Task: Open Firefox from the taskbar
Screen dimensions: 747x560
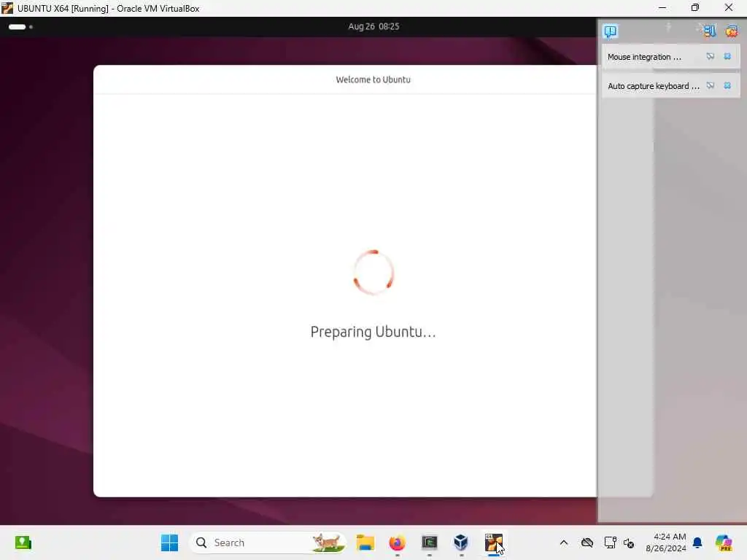Action: click(398, 542)
